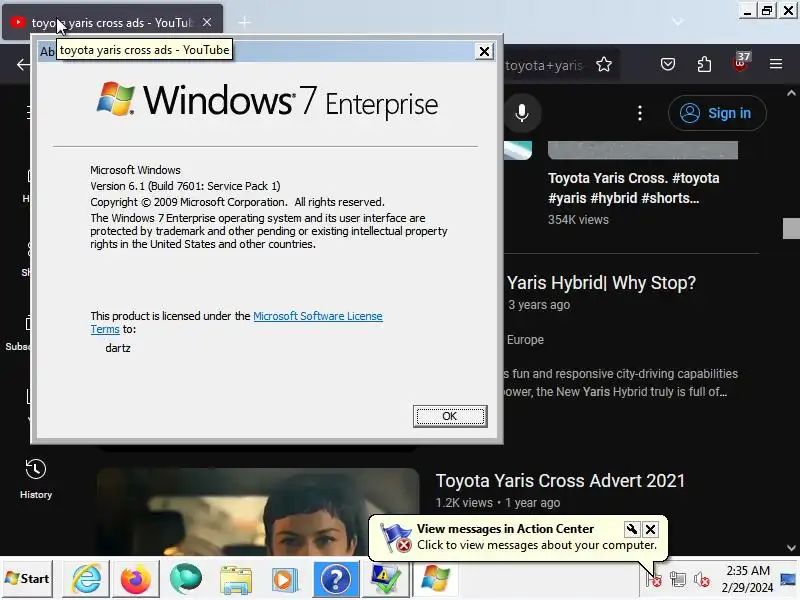Open the Firefox extensions puzzle icon
Image resolution: width=800 pixels, height=600 pixels.
pyautogui.click(x=704, y=64)
